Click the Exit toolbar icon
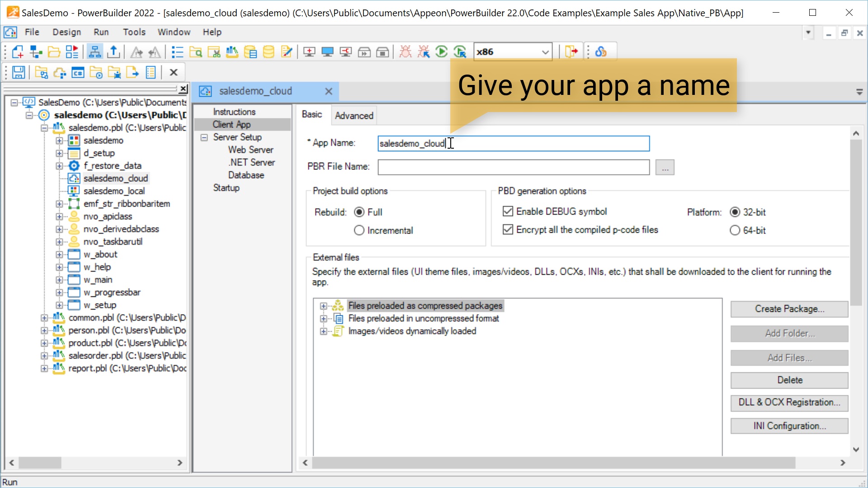868x488 pixels. pos(571,52)
